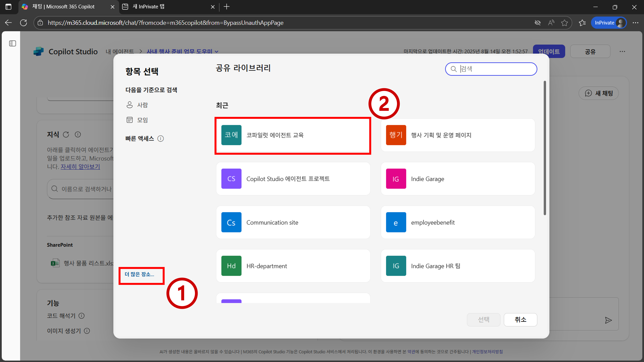Image resolution: width=644 pixels, height=362 pixels.
Task: Select the Indie Garage site tile
Action: (458, 179)
